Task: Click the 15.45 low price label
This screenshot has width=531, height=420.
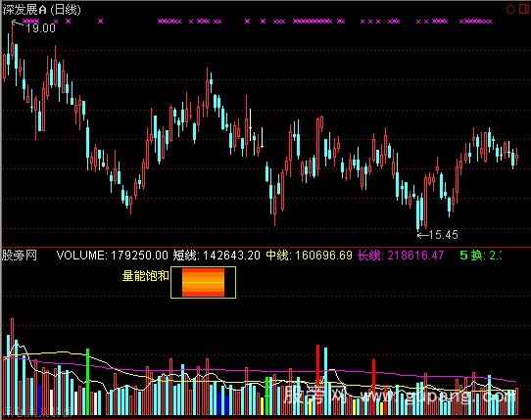Action: pyautogui.click(x=443, y=235)
